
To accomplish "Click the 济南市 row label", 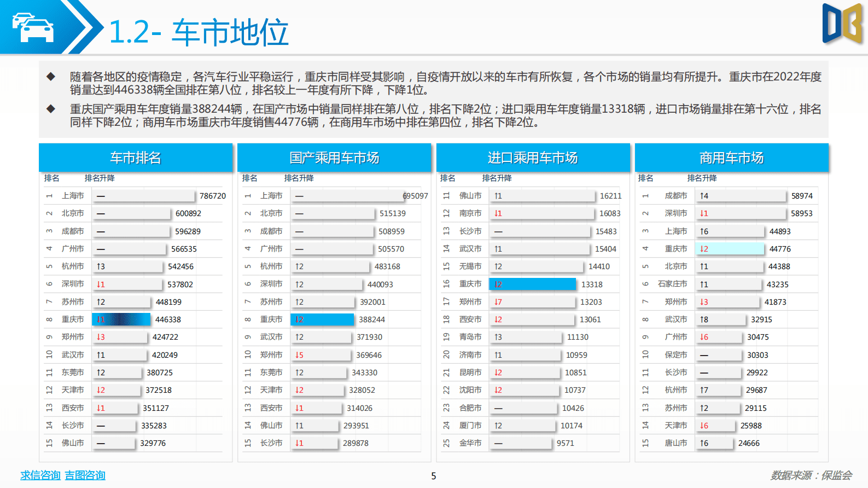I will (470, 355).
